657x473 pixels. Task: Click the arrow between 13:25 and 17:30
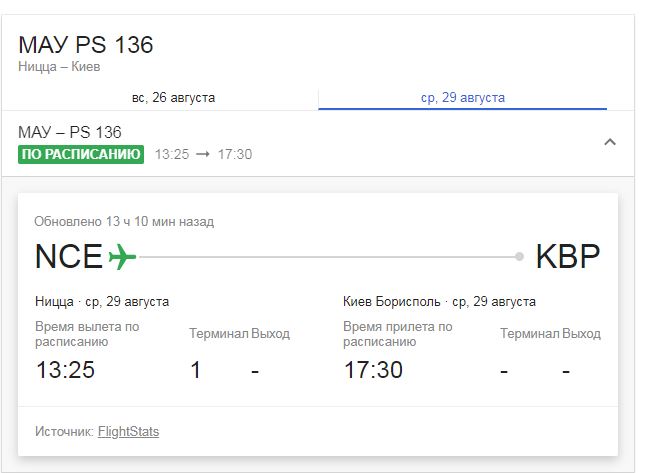[x=202, y=155]
